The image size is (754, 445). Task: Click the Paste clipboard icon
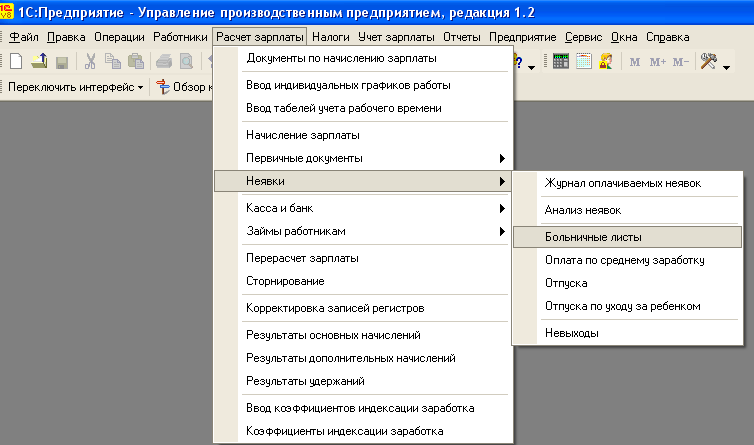pyautogui.click(x=136, y=61)
